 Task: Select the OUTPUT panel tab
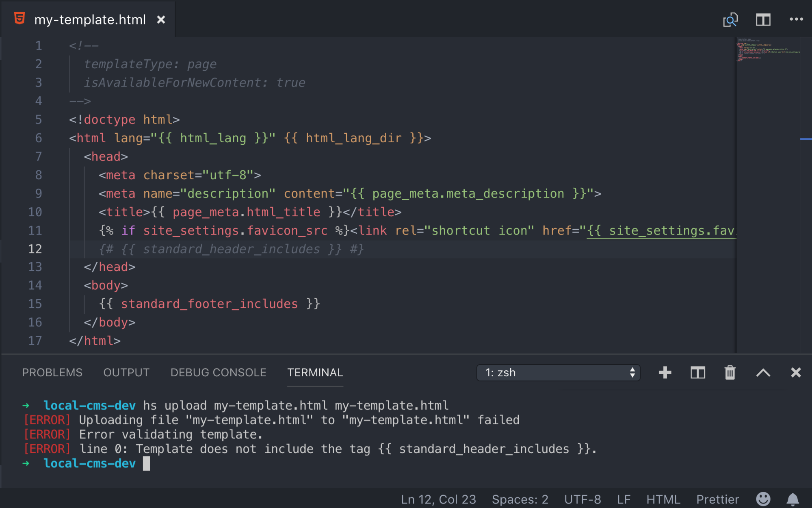pos(126,372)
